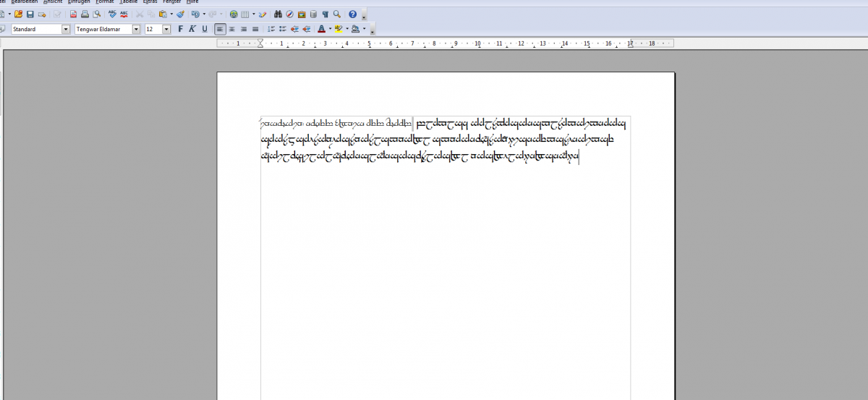Show drawing functions pencil icon
The image size is (868, 400).
point(262,14)
